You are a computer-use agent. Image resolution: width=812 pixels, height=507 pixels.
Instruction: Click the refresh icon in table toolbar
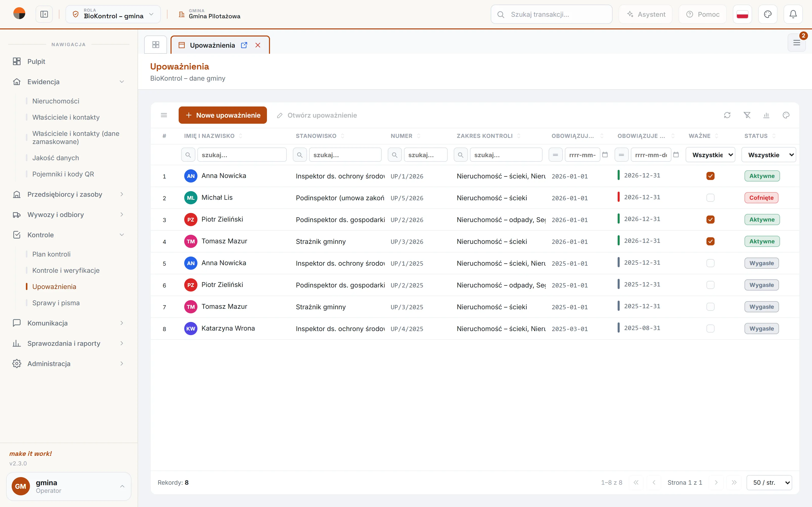pos(727,115)
